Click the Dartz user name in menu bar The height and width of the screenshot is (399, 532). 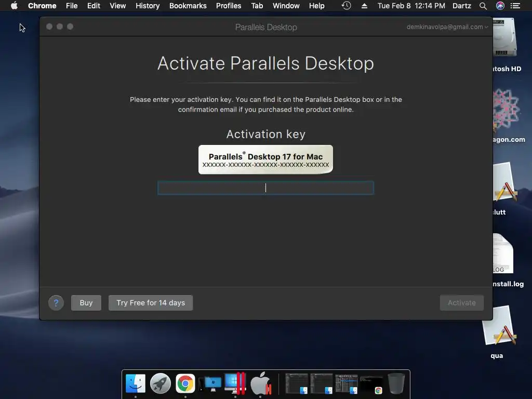462,6
